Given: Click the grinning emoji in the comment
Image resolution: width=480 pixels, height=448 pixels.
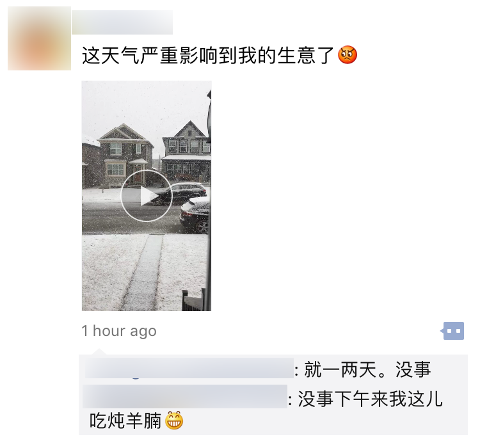Looking at the screenshot, I should pos(174,420).
